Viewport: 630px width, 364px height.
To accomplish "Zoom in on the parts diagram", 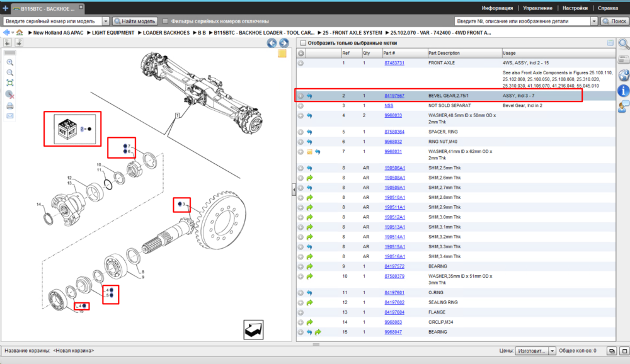I will pyautogui.click(x=10, y=62).
